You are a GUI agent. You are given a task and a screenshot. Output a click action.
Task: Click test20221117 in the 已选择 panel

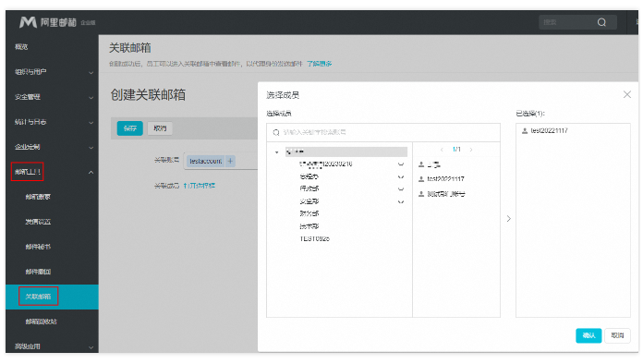click(549, 131)
